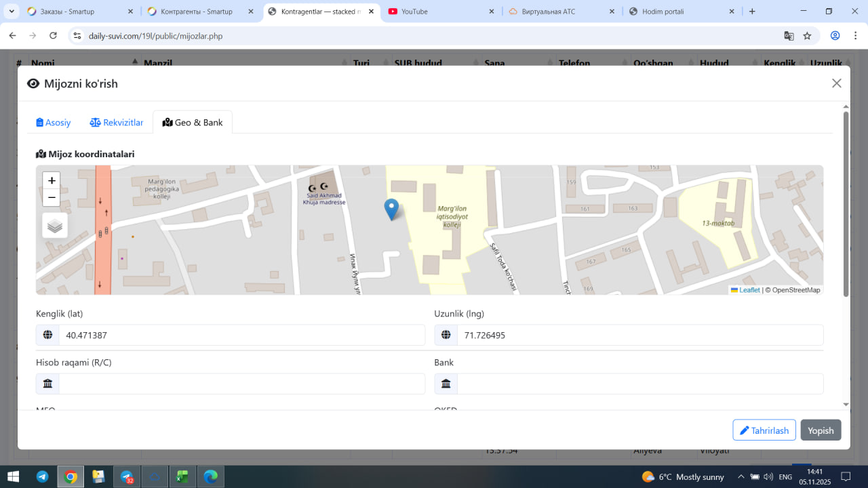Bookmark this page with star icon
Screen dimensions: 868x488
pos(807,36)
